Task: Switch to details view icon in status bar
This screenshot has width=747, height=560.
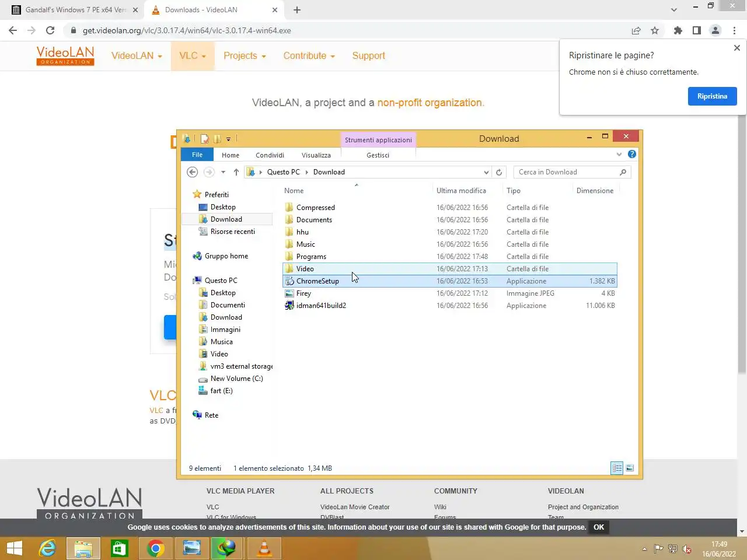Action: point(617,468)
